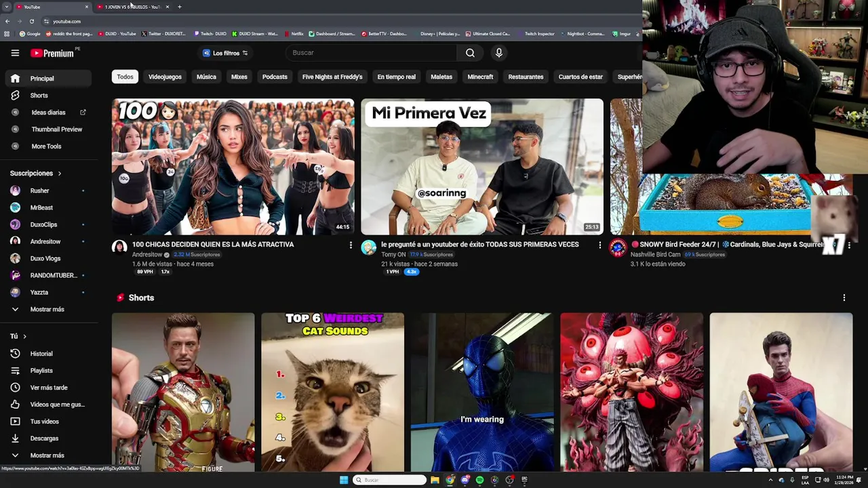This screenshot has height=488, width=868.
Task: Show hidden system tray icons chevron
Action: click(x=770, y=480)
